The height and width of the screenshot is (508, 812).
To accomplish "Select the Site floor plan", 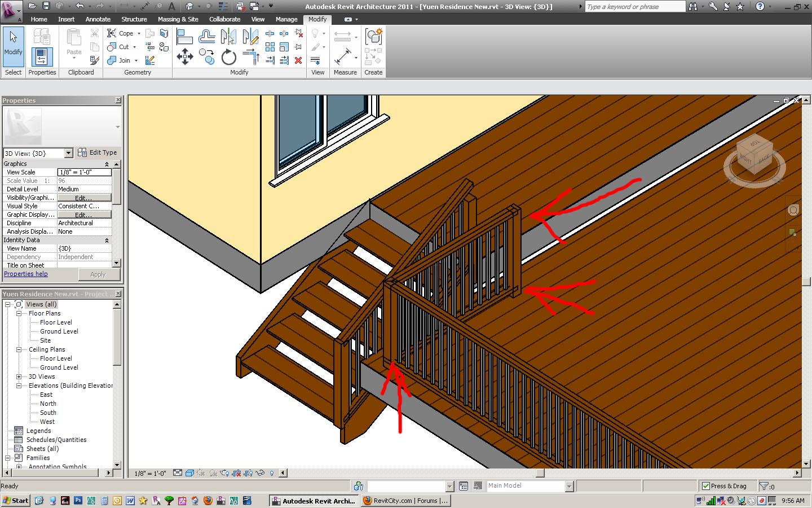I will click(45, 340).
